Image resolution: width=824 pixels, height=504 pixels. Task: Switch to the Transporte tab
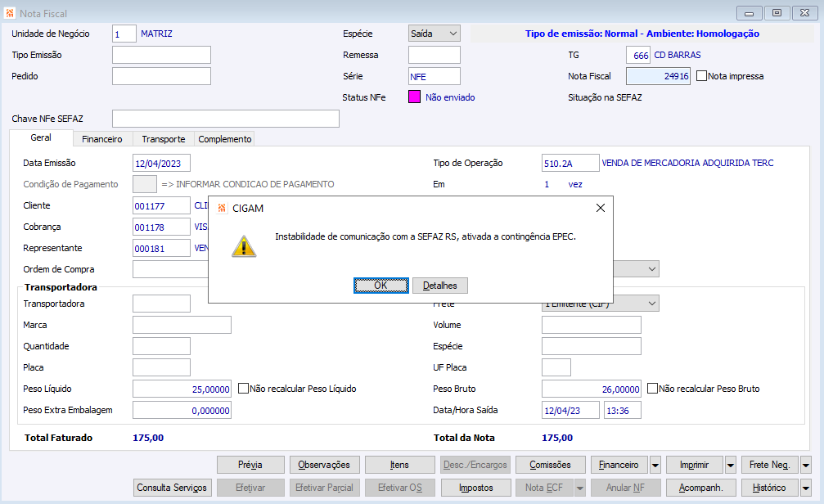(164, 139)
